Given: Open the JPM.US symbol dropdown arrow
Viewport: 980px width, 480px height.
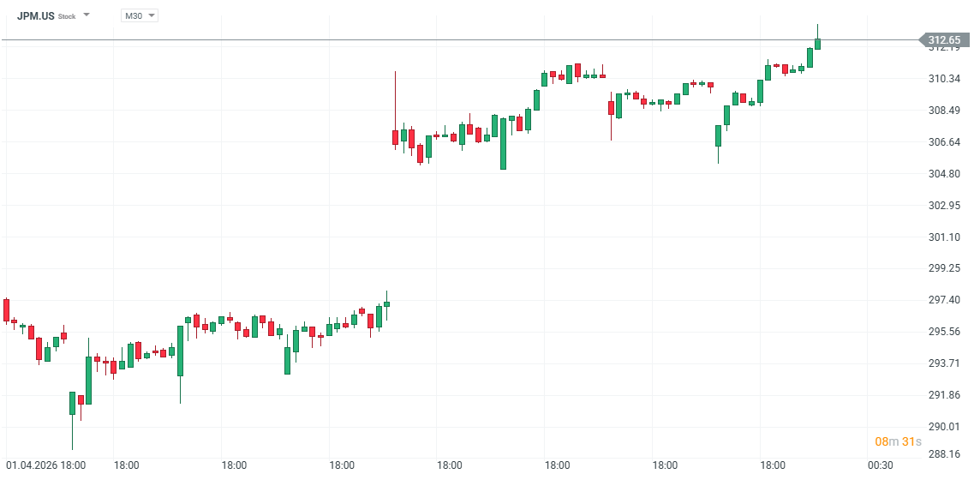Looking at the screenshot, I should tap(86, 15).
